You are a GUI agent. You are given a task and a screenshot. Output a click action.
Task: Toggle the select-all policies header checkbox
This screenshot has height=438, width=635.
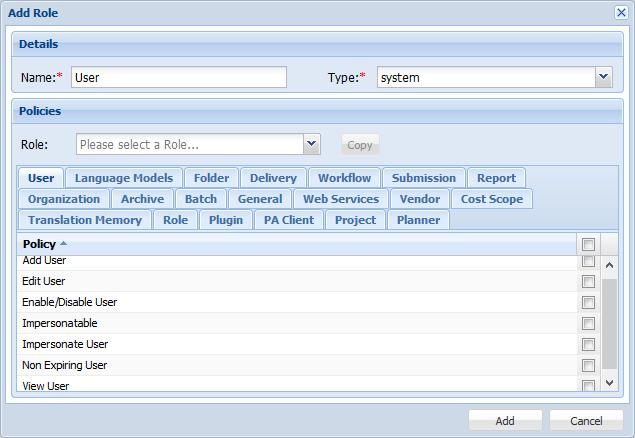click(588, 244)
